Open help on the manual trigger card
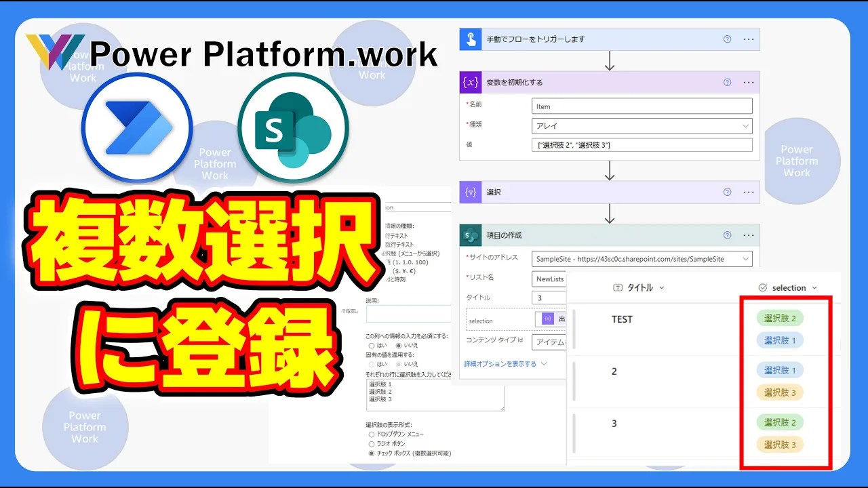Viewport: 868px width, 488px height. (728, 39)
